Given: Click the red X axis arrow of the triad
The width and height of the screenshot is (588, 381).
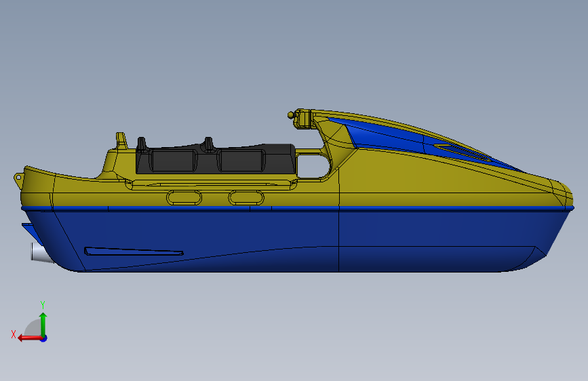Looking at the screenshot, I should coord(30,338).
